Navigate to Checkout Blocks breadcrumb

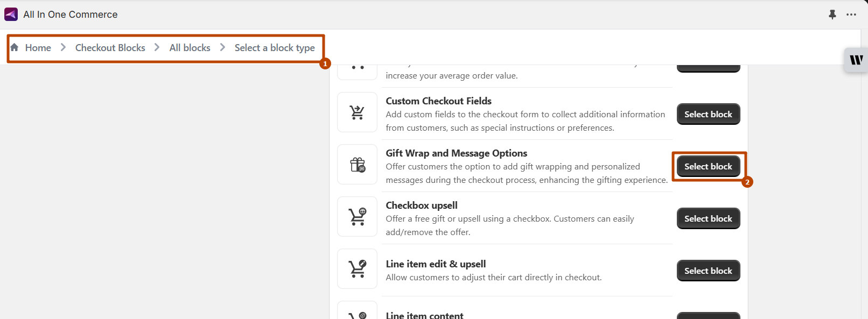pos(110,48)
